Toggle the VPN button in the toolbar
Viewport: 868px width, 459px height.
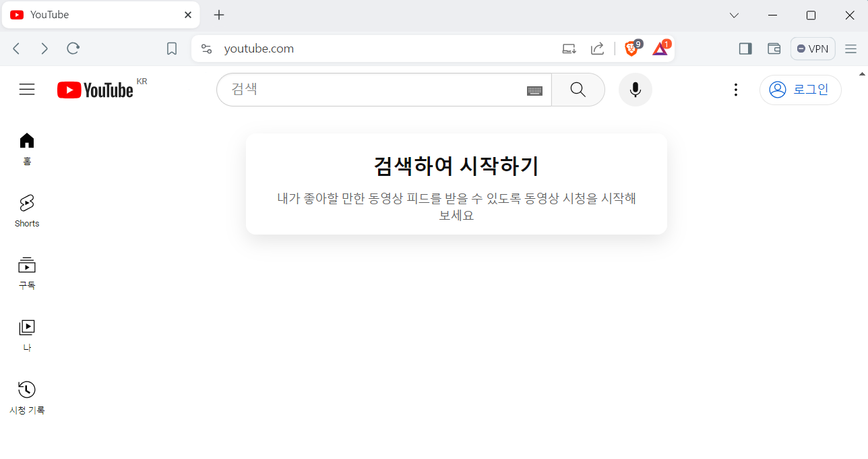click(812, 48)
